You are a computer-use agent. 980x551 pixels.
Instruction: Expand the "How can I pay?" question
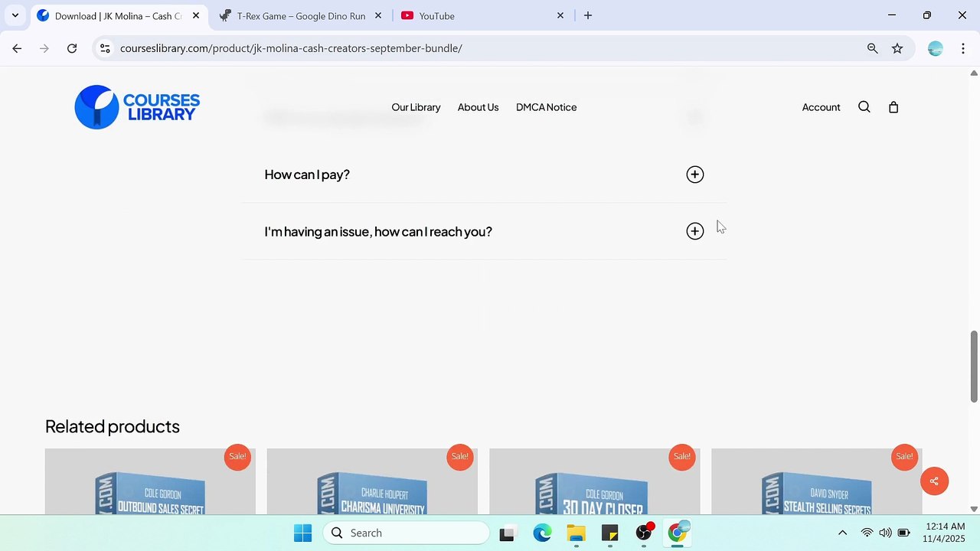coord(484,174)
